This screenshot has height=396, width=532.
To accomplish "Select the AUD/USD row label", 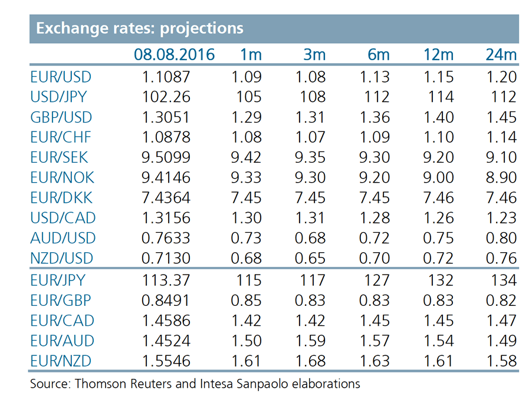I will [x=62, y=238].
